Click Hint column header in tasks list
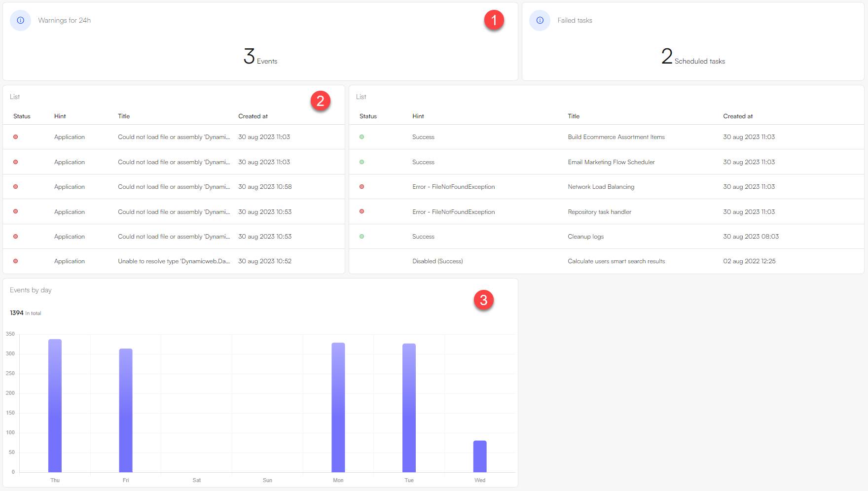This screenshot has width=868, height=491. click(x=418, y=116)
